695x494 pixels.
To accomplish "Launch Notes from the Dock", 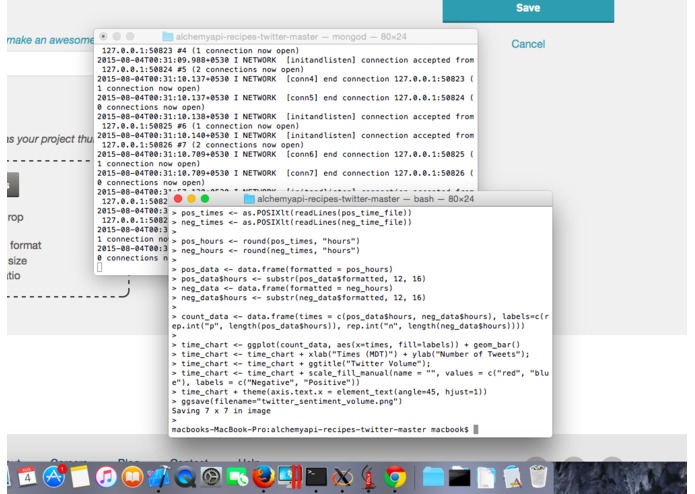I will (x=80, y=477).
